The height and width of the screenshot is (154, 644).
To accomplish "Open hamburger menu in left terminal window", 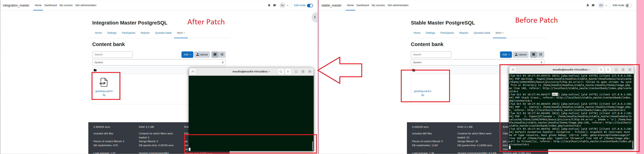I will tap(288, 72).
